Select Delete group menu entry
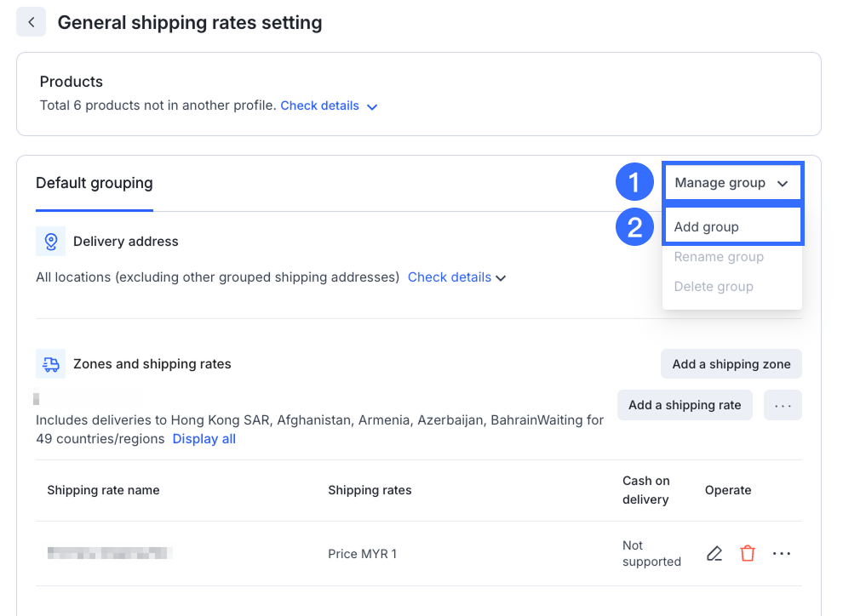The height and width of the screenshot is (616, 843). [x=714, y=287]
